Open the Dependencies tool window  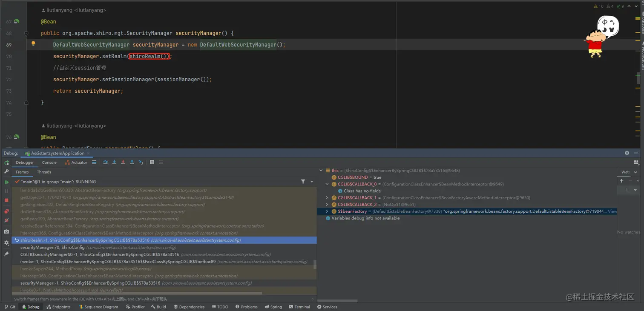point(189,307)
